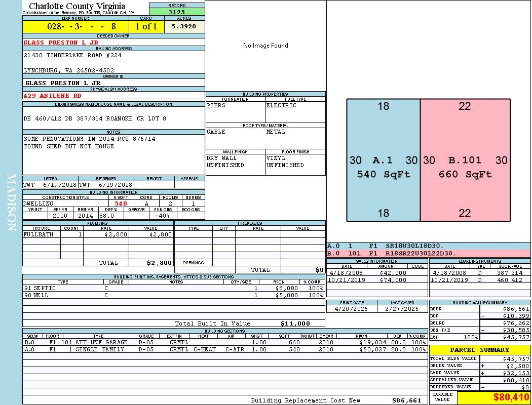Select sketch code row A.0 SR18U30L18D30
Screen dimensions: 532x405
pyautogui.click(x=429, y=246)
